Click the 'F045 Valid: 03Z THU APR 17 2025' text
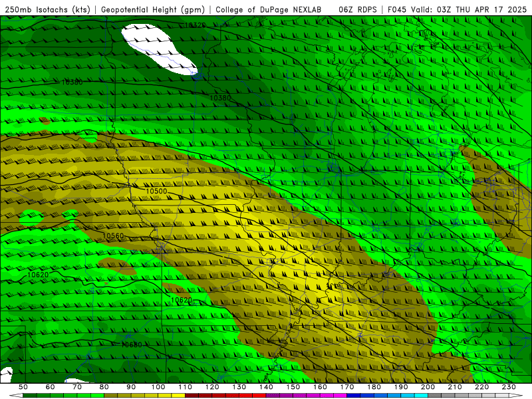 457,10
